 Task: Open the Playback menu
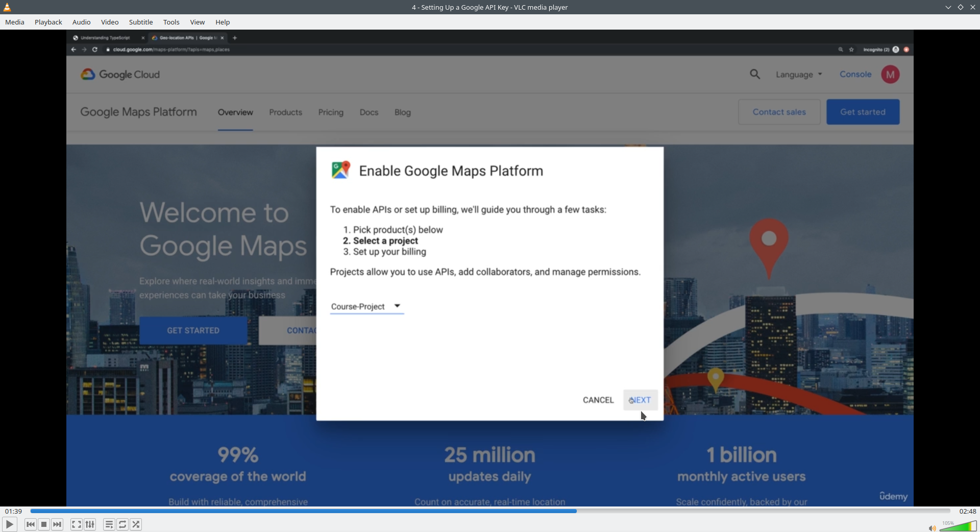[48, 22]
